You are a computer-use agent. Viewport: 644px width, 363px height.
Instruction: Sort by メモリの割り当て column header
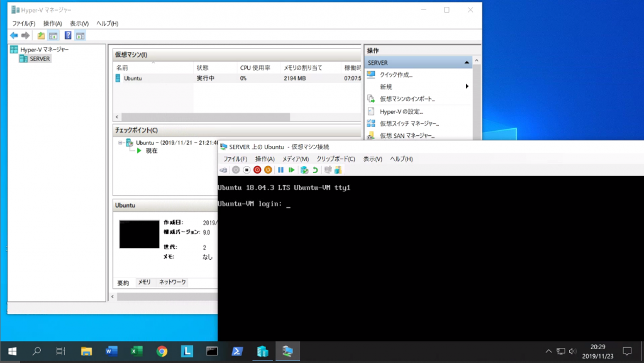click(x=310, y=68)
